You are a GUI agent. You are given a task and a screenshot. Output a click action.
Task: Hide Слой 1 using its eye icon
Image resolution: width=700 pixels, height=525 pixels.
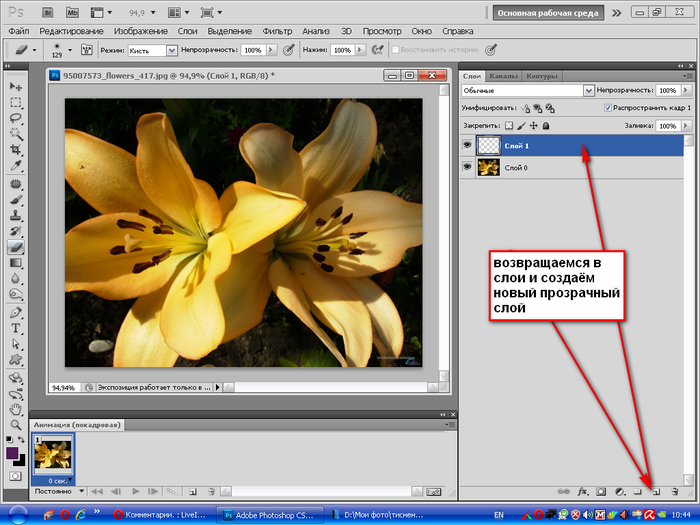click(x=468, y=145)
